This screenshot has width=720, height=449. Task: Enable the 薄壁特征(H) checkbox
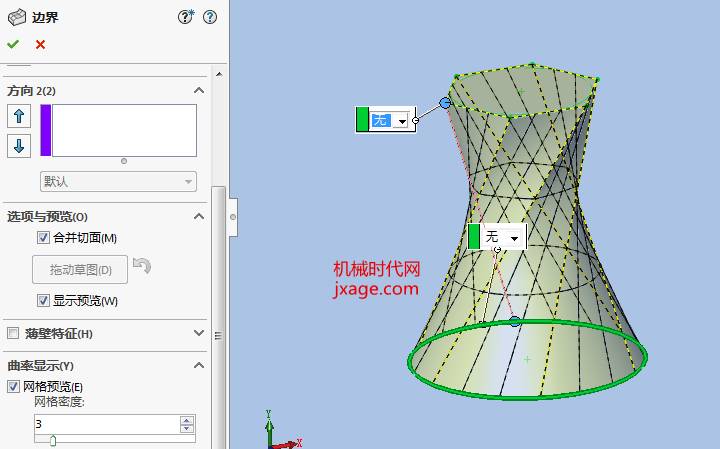13,333
